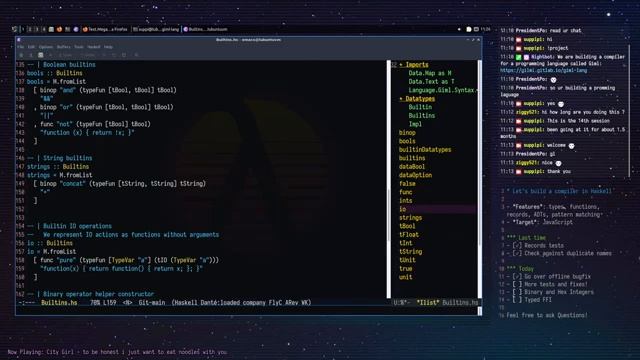Click the new file icon in Emacs toolbar

[21, 55]
